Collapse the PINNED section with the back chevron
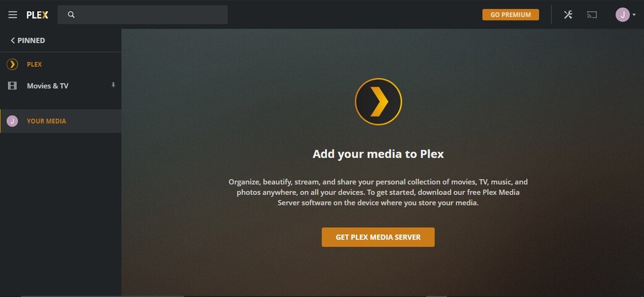 tap(13, 40)
